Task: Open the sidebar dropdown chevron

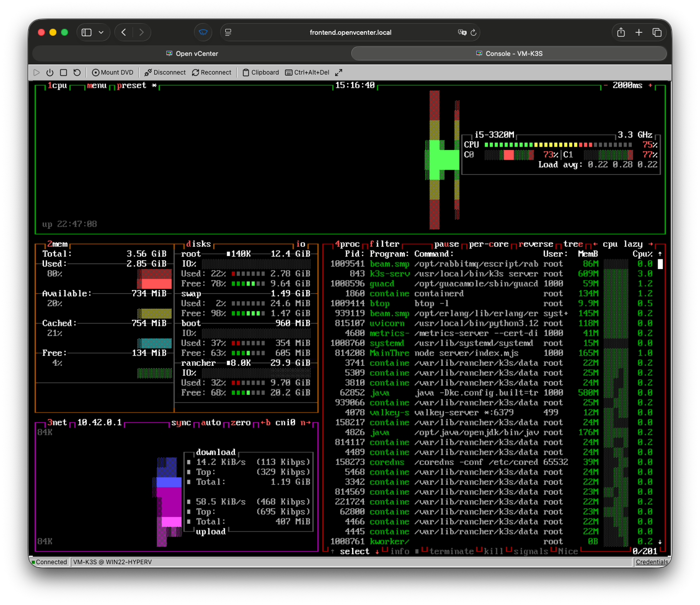Action: coord(101,32)
